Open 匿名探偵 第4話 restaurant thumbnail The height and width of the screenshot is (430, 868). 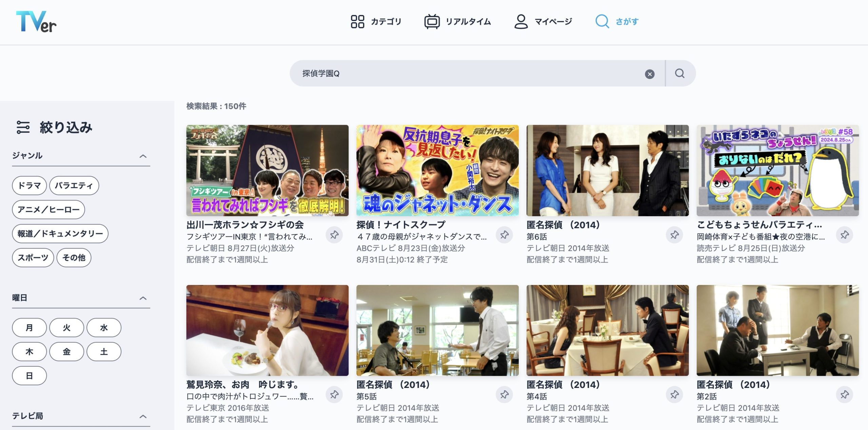608,330
